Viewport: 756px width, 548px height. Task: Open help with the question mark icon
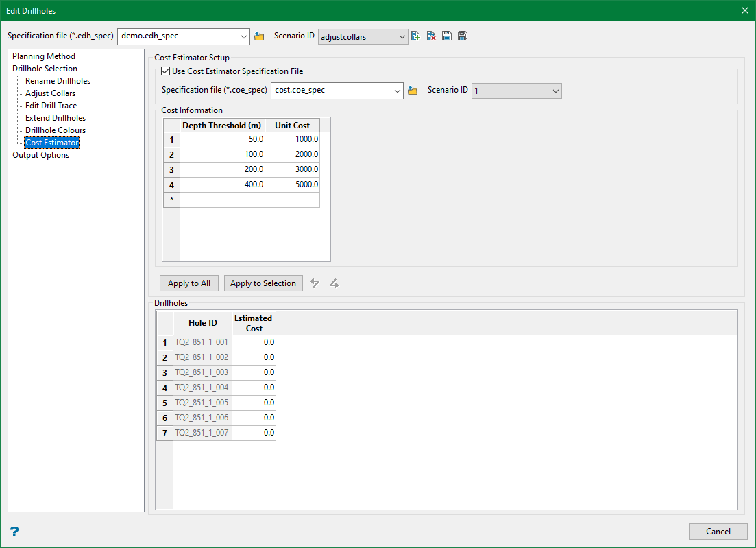(14, 532)
